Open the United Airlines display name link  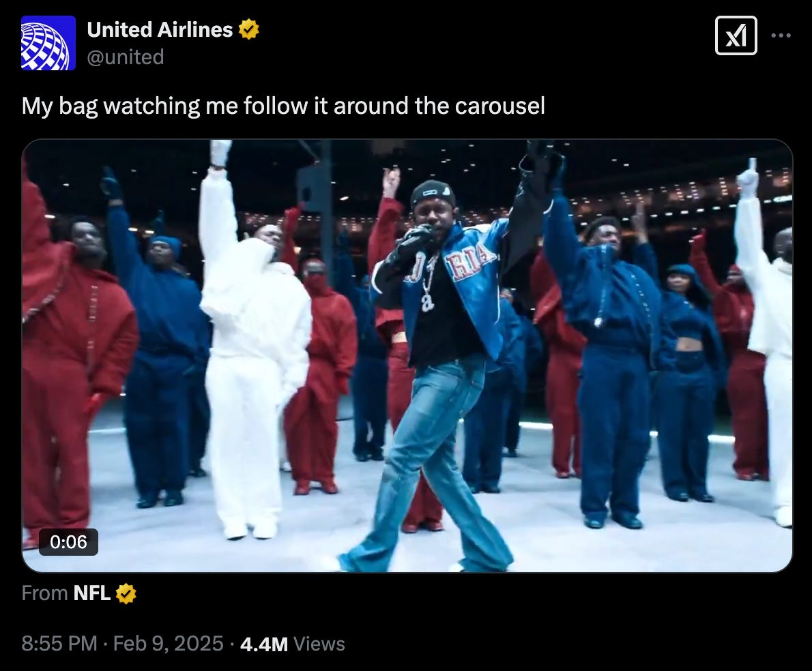tap(160, 29)
